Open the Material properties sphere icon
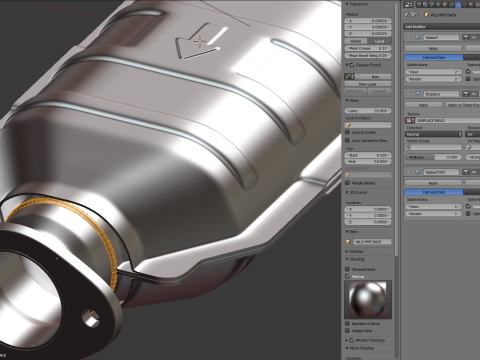The image size is (480, 360). (471, 4)
